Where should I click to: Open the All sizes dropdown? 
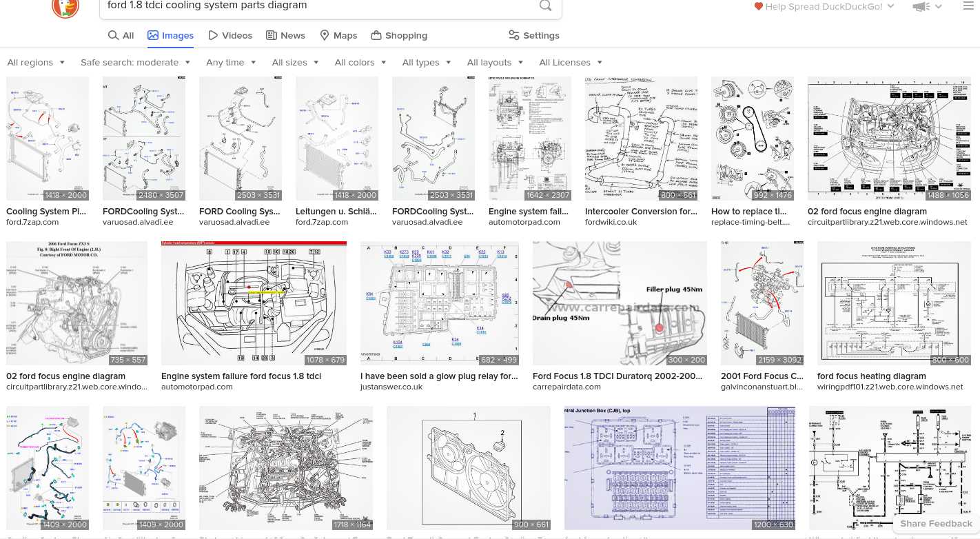[296, 62]
